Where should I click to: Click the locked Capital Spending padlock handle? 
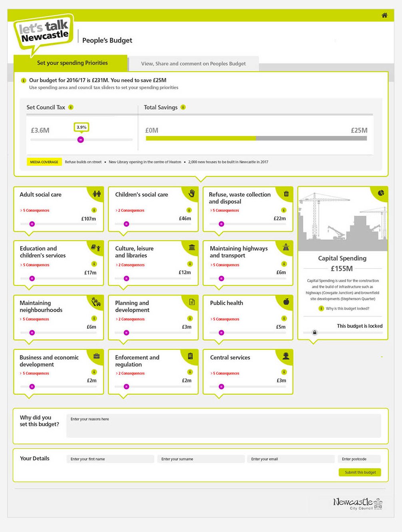pos(315,332)
